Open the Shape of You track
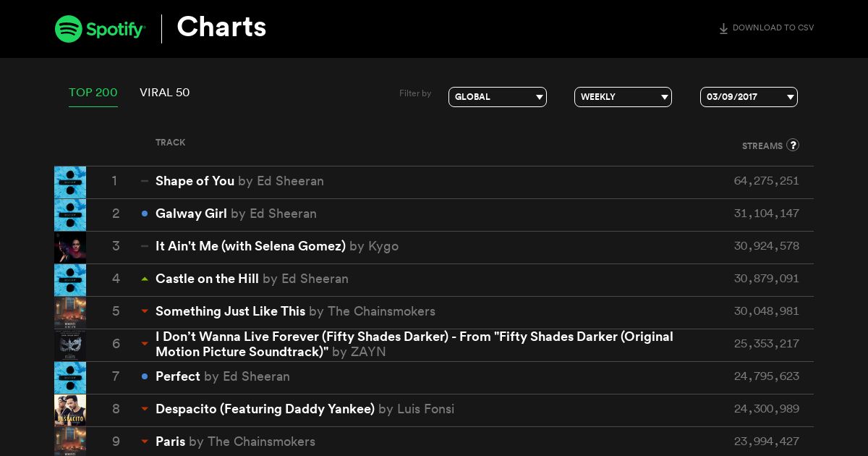This screenshot has width=868, height=456. coord(195,181)
